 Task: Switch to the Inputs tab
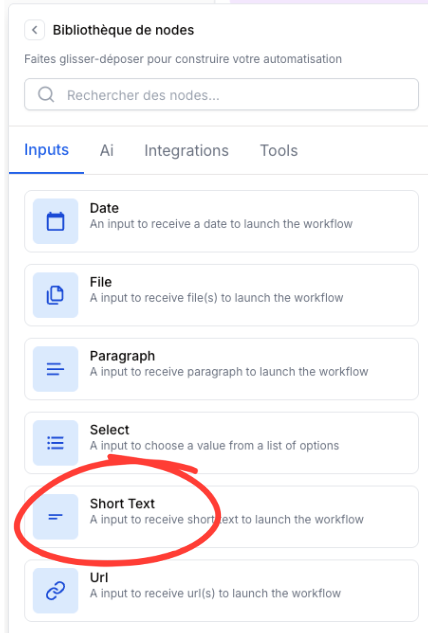point(46,150)
